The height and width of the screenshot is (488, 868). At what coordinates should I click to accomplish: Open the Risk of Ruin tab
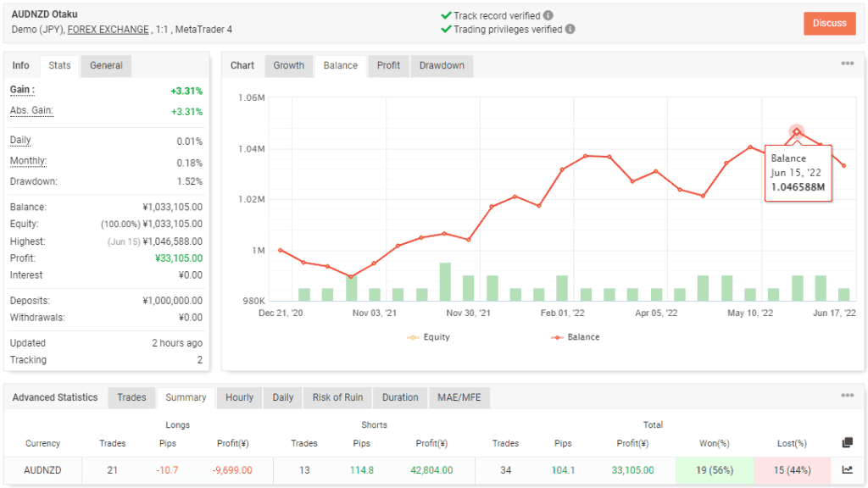[337, 397]
